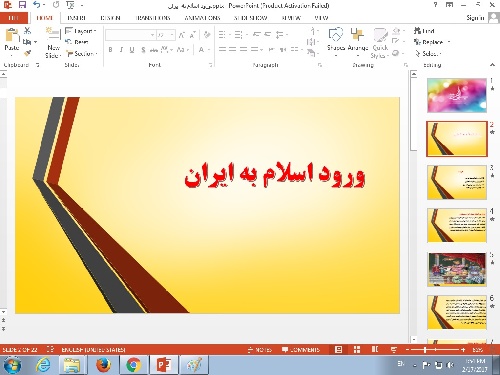Screen dimensions: 500x375
Task: Open the Select dropdown in Editing group
Action: [x=428, y=53]
